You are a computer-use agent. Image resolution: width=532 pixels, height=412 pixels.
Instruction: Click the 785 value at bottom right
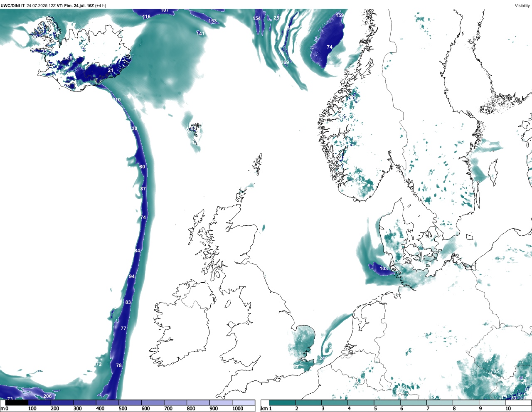click(495, 371)
